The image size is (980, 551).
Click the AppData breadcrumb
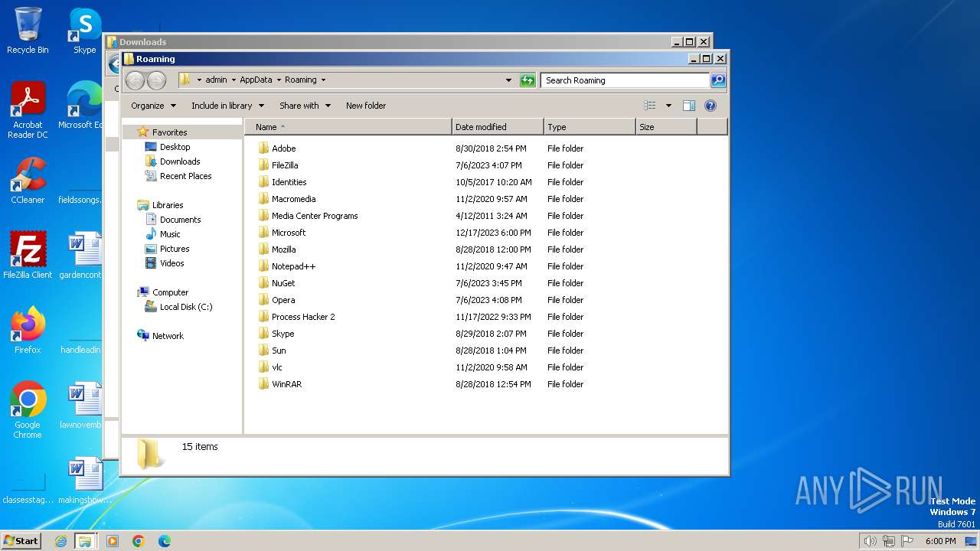coord(256,80)
